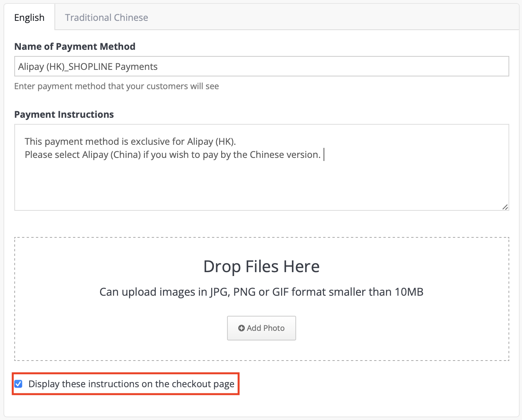Click the Payment Instructions resize handle

[x=505, y=207]
